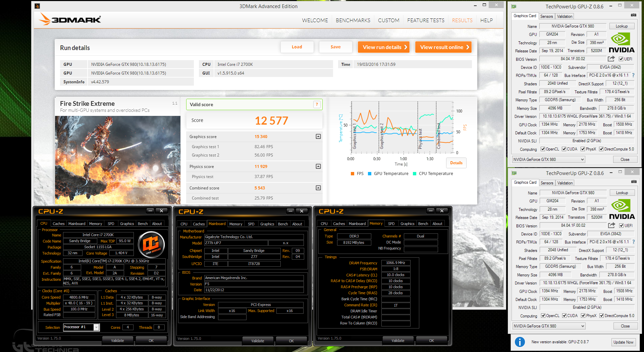Open the CPU-Z Processor #1 selection dropdown
This screenshot has width=644, height=352.
tap(82, 327)
